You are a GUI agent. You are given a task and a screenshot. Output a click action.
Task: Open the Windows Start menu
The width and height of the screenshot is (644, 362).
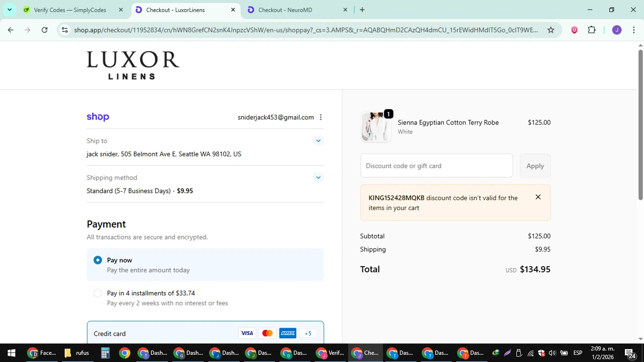[12, 353]
